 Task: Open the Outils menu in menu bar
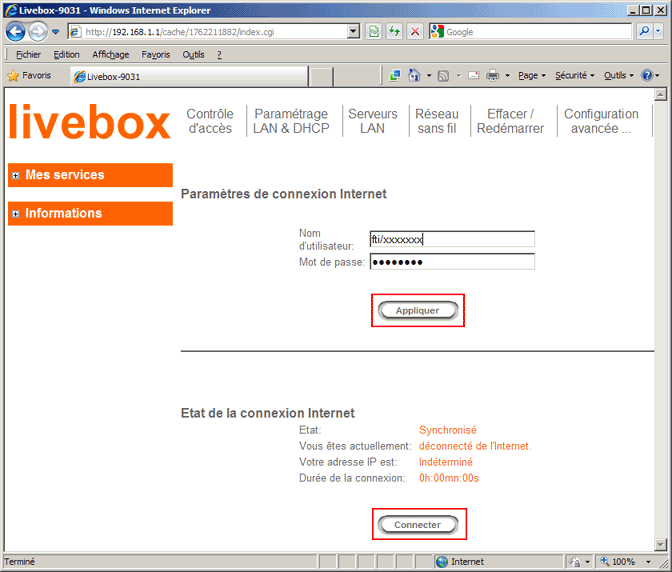pyautogui.click(x=193, y=54)
